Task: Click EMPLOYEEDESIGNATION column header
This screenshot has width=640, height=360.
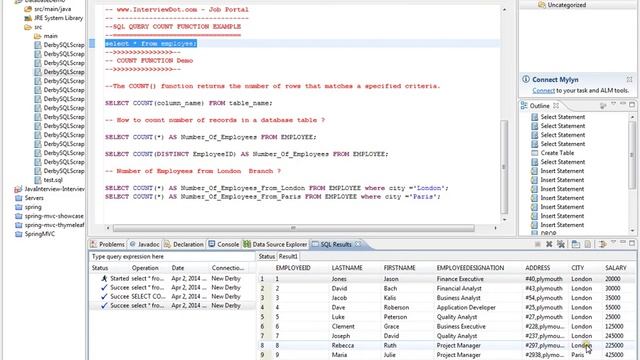Action: [470, 268]
